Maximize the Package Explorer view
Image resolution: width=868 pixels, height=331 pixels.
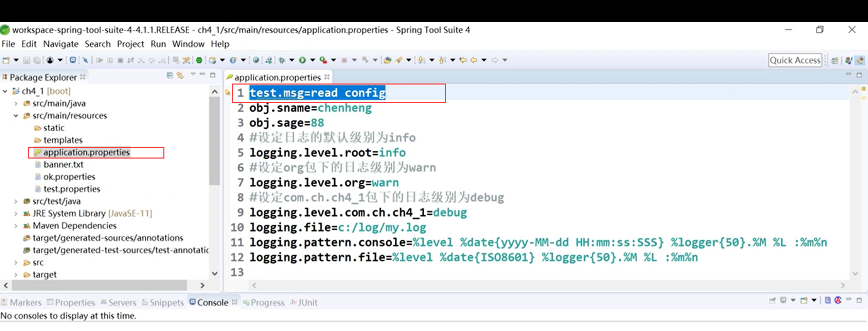tap(213, 75)
